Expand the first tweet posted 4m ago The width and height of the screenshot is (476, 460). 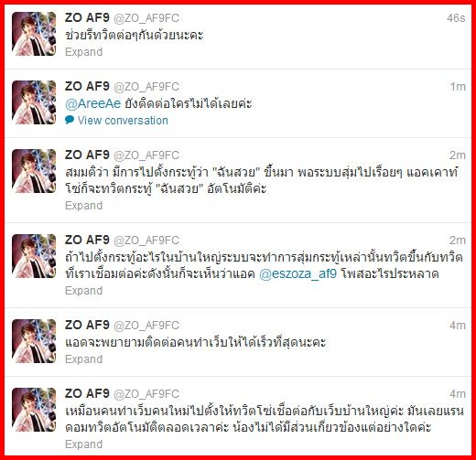tap(84, 359)
